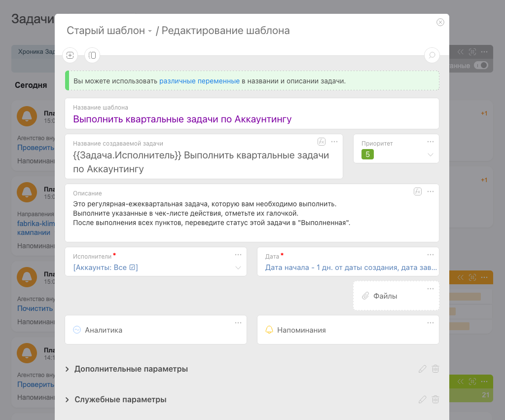Open three-dots menu of Приоритет field
The width and height of the screenshot is (505, 420).
point(430,142)
